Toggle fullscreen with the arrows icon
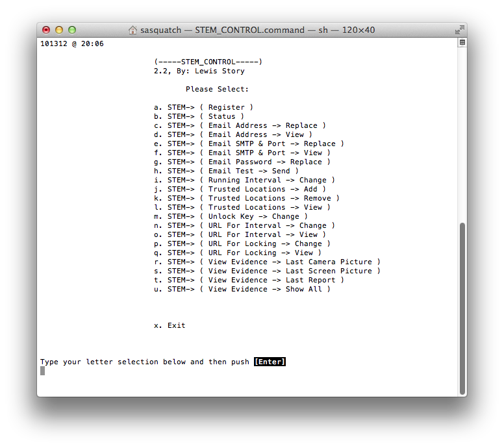Image resolution: width=504 pixels, height=448 pixels. coord(460,30)
